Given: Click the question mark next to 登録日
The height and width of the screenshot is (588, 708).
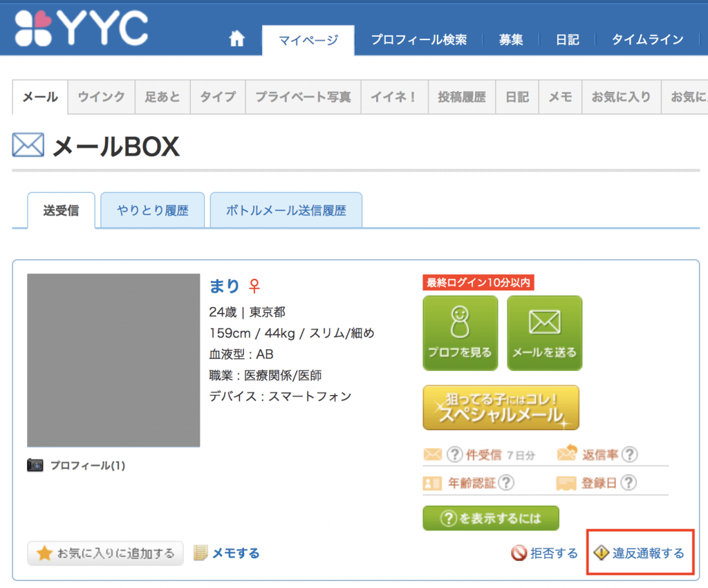Looking at the screenshot, I should [628, 483].
